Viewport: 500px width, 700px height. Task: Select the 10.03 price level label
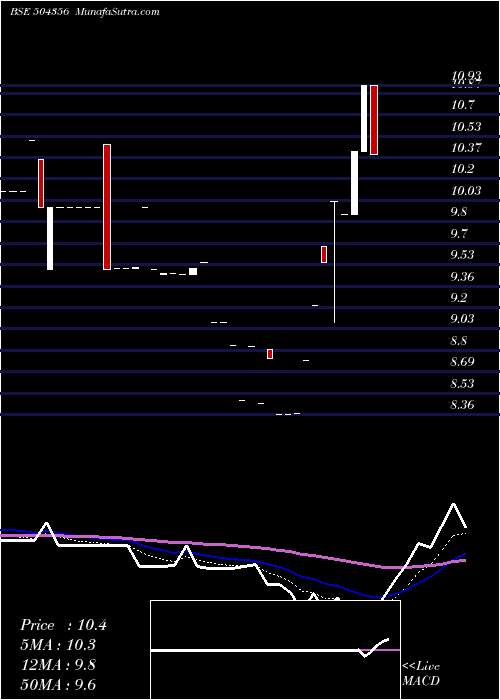pyautogui.click(x=466, y=191)
